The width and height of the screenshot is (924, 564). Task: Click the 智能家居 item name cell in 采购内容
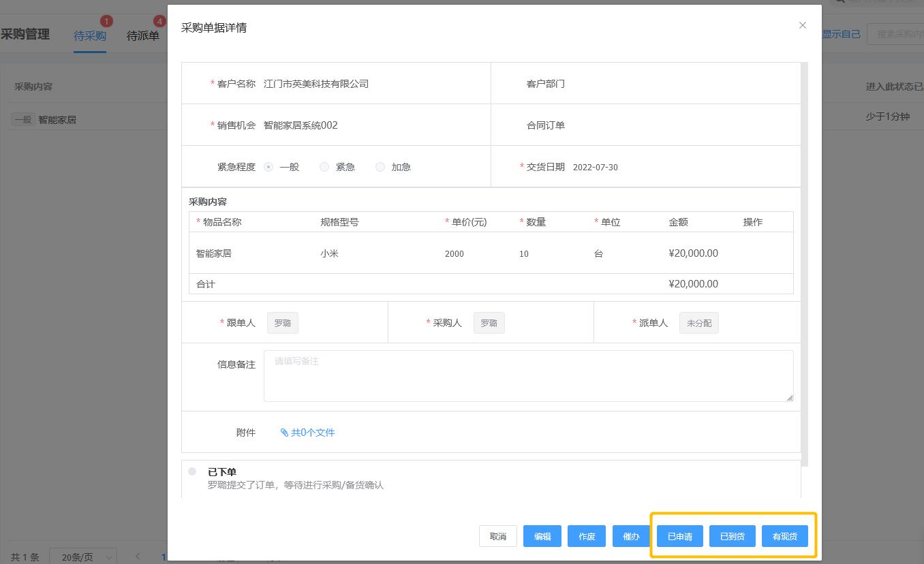pos(214,253)
